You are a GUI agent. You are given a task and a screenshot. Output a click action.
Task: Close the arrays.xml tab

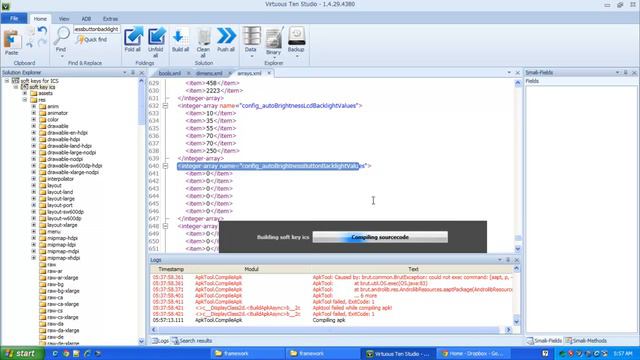pyautogui.click(x=269, y=73)
